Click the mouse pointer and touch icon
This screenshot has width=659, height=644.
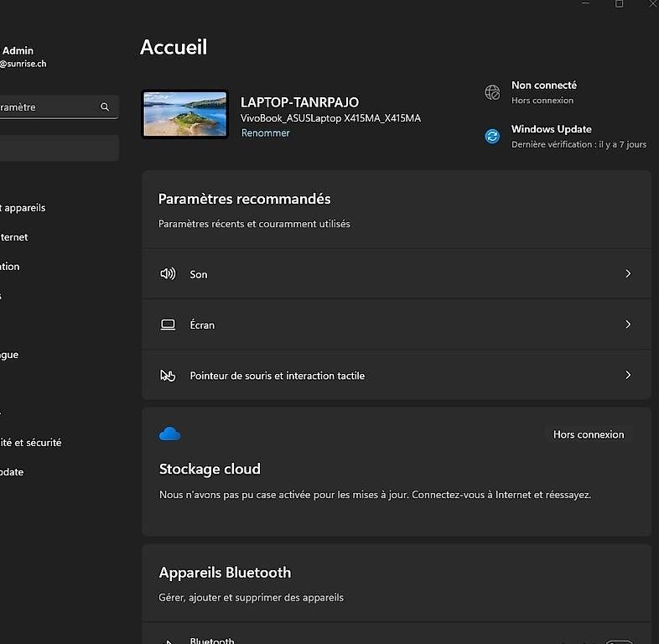tap(168, 376)
